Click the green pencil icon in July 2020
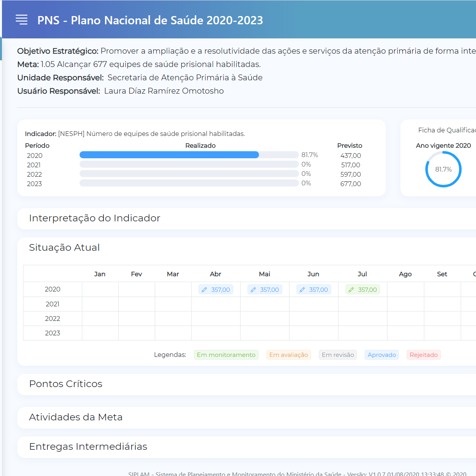 pos(351,290)
